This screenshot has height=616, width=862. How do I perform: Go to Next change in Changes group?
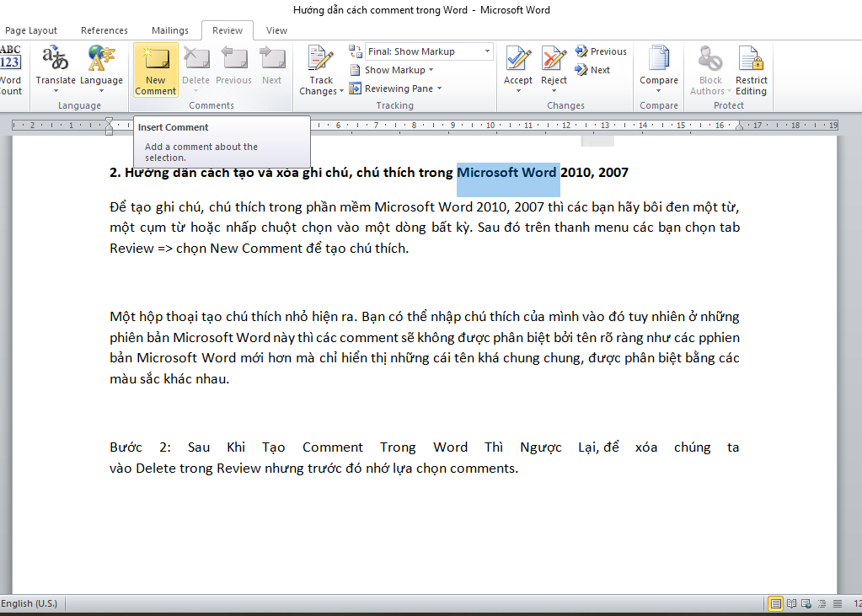pos(593,70)
